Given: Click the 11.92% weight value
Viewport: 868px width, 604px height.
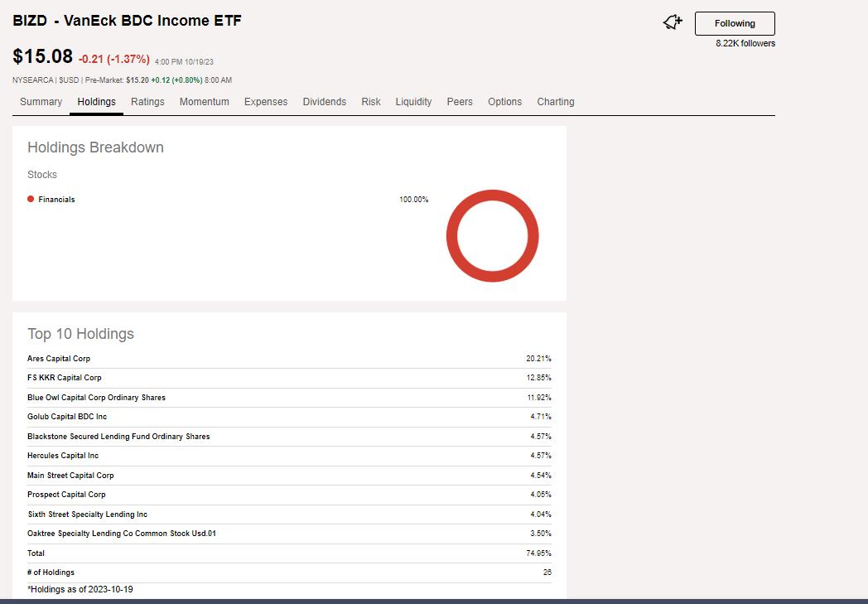Looking at the screenshot, I should pyautogui.click(x=539, y=398).
